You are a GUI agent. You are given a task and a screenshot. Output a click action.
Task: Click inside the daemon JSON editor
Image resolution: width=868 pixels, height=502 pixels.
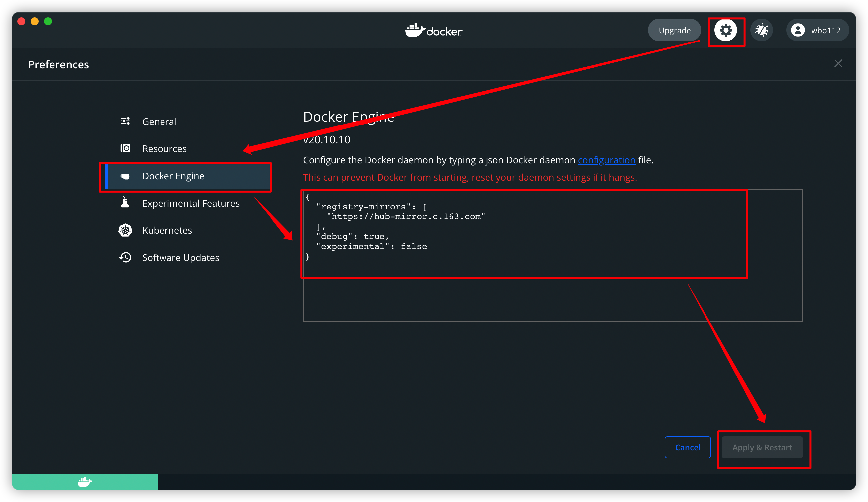[x=553, y=256]
